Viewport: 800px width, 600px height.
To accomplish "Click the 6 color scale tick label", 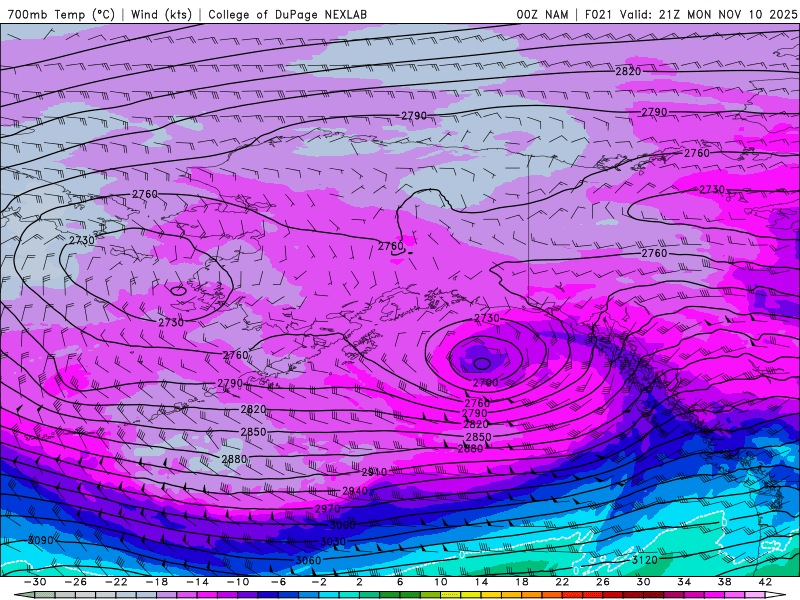I will (x=400, y=582).
